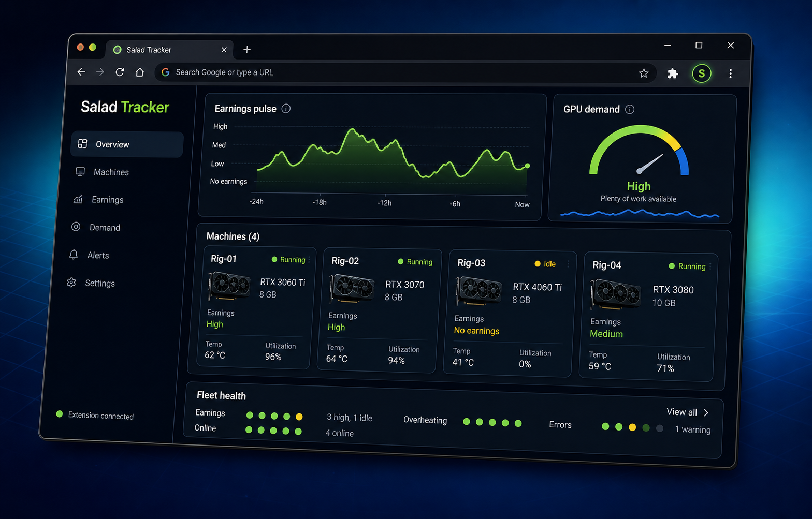Show Earnings pulse info tooltip icon

point(286,109)
